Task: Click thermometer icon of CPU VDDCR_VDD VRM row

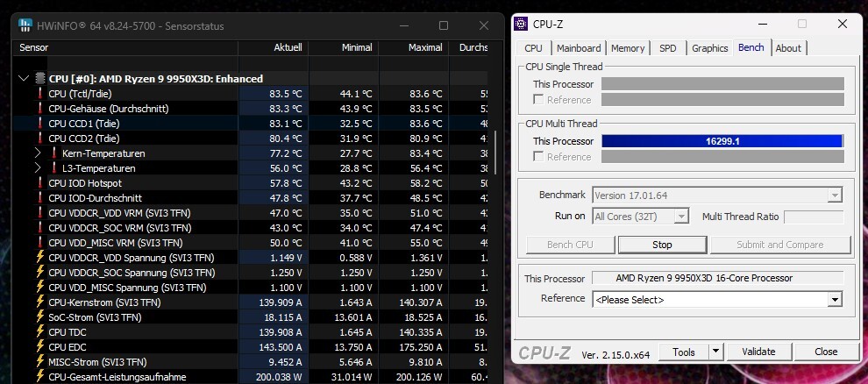Action: coord(39,213)
